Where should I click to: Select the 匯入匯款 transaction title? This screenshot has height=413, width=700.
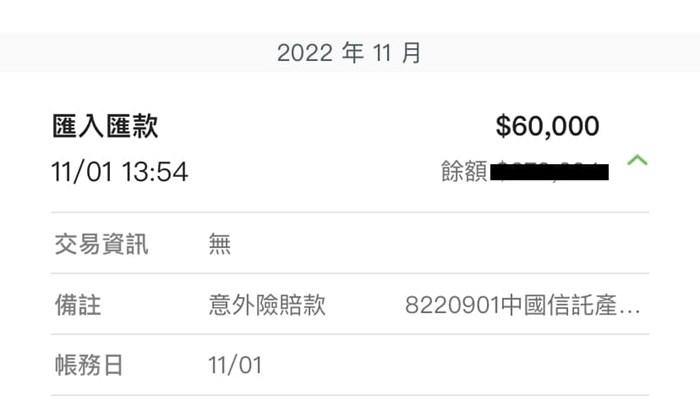(105, 126)
